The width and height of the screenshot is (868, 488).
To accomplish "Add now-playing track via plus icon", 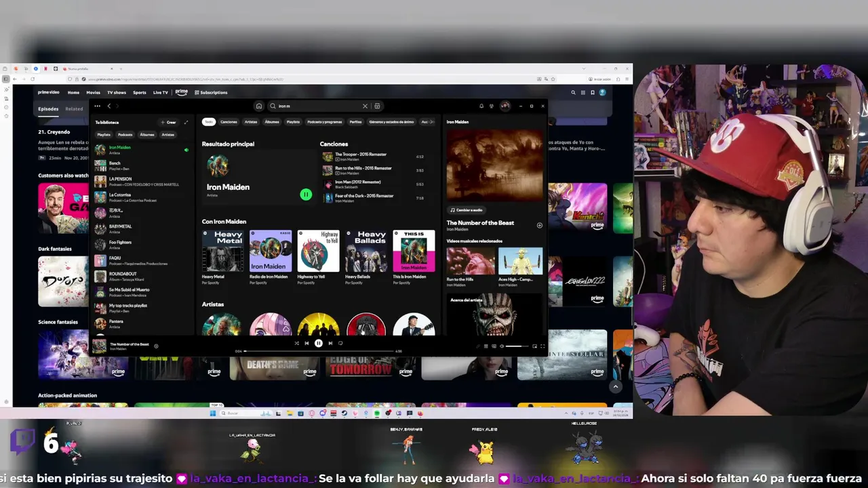I will tap(156, 346).
